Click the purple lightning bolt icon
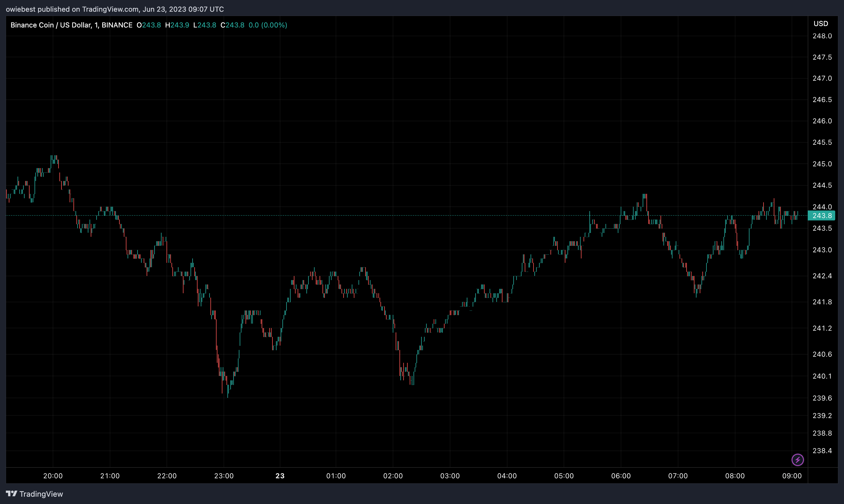844x504 pixels. [797, 460]
